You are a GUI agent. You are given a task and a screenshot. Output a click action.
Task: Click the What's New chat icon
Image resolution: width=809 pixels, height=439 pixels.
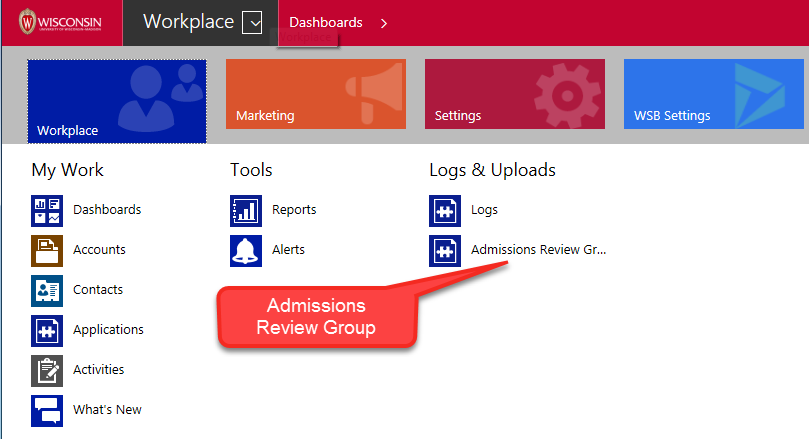tap(47, 410)
